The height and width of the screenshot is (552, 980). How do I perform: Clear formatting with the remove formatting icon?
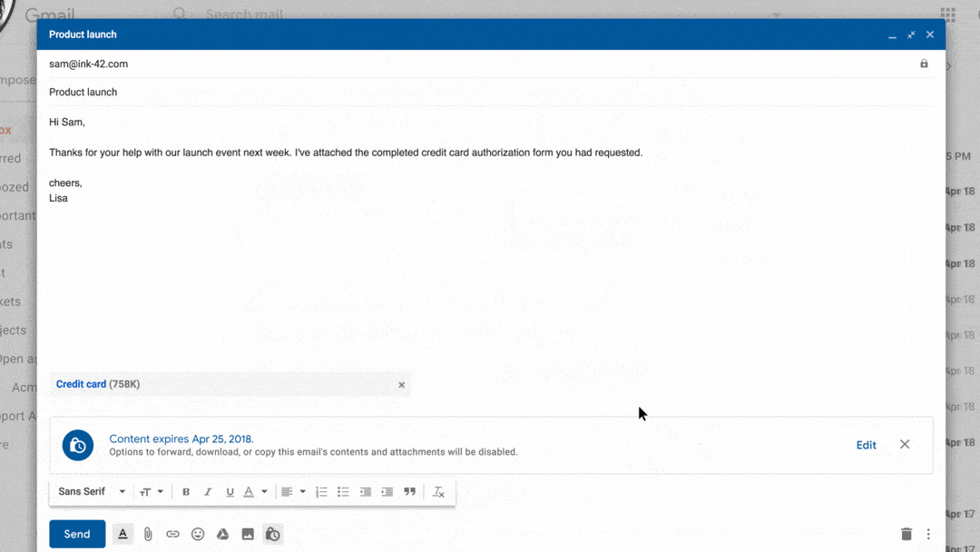point(439,491)
